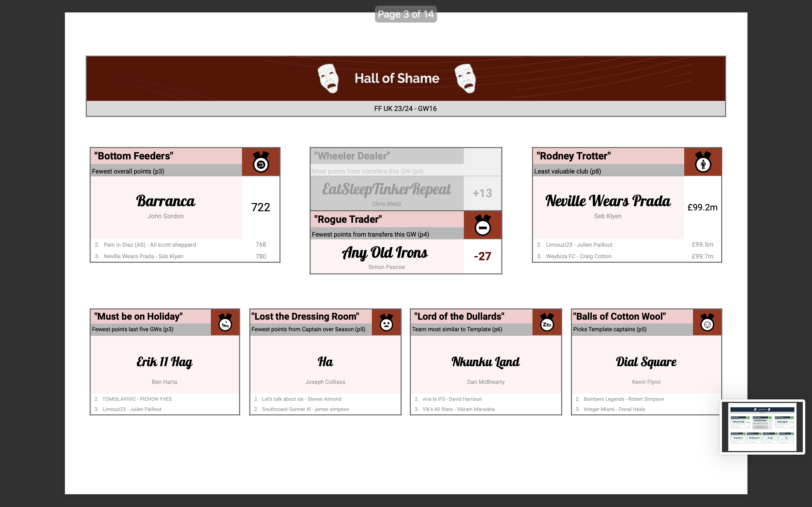Click the Barranca team name
Viewport: 812px width, 507px height.
[x=166, y=201]
